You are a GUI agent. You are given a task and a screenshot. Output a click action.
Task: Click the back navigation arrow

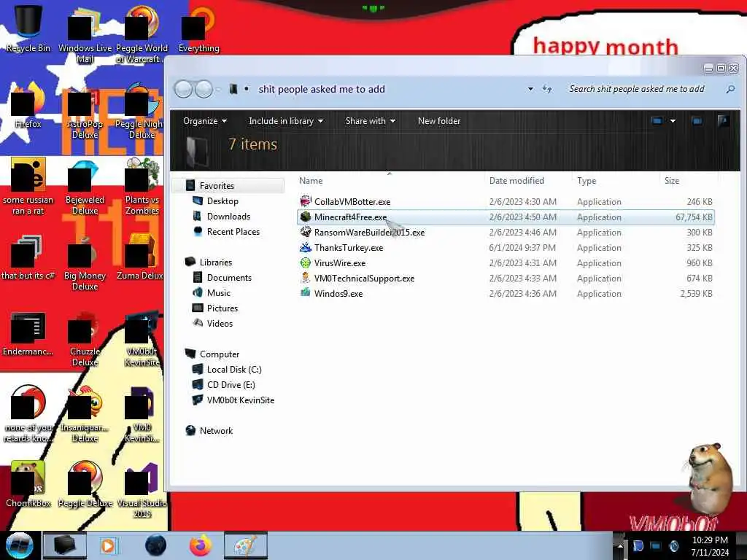click(183, 89)
